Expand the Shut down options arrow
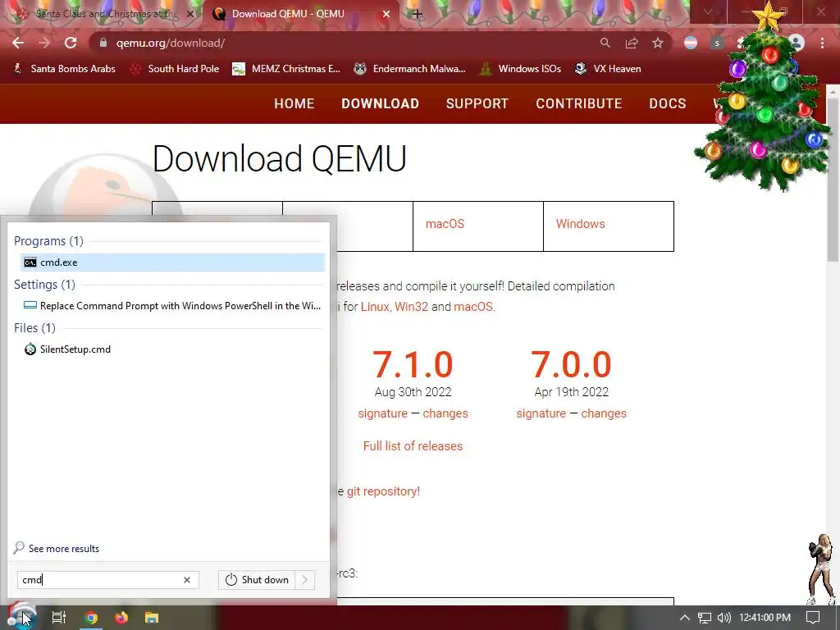The image size is (840, 630). 305,580
